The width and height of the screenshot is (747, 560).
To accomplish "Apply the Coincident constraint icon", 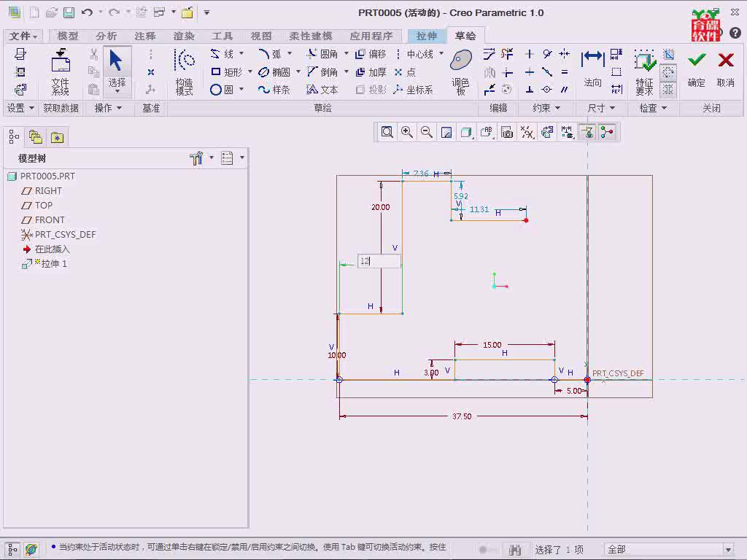I will click(x=547, y=90).
